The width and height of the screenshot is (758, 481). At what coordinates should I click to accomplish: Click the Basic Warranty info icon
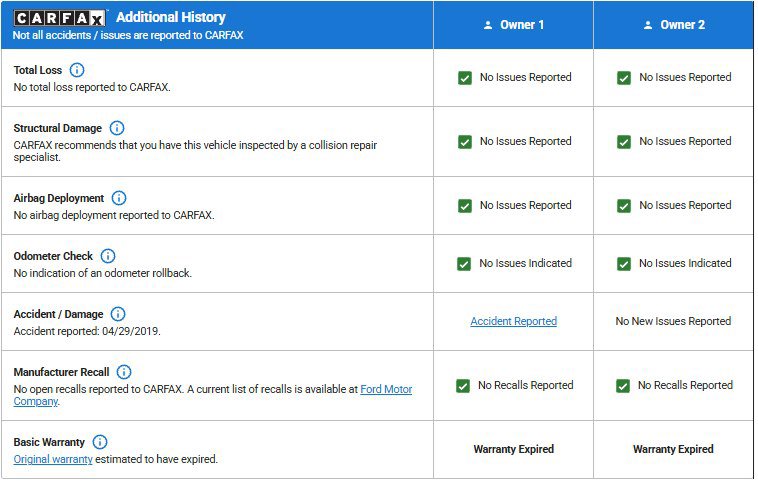click(100, 442)
